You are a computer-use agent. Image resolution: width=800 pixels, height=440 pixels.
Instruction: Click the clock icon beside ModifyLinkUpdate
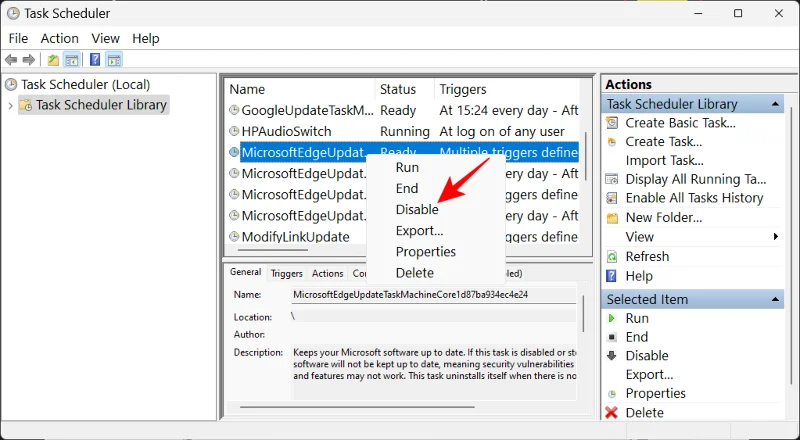pyautogui.click(x=234, y=236)
